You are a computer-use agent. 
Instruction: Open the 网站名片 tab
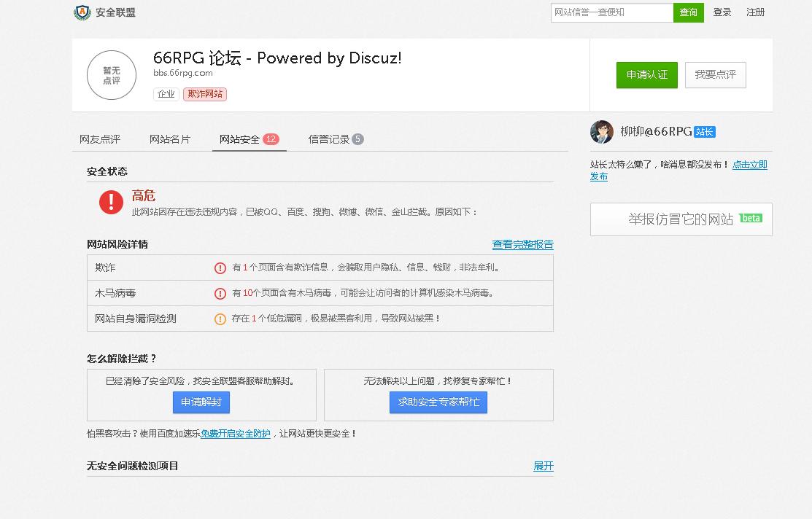[x=170, y=139]
